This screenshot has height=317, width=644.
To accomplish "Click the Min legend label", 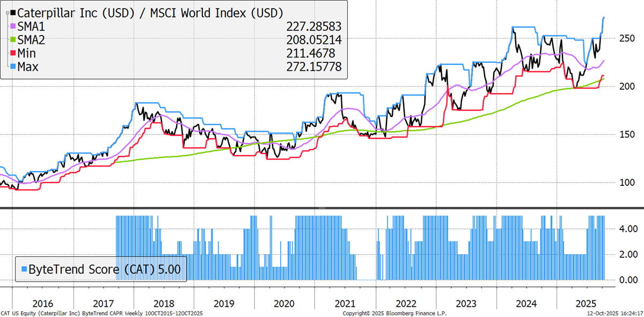I will [28, 53].
